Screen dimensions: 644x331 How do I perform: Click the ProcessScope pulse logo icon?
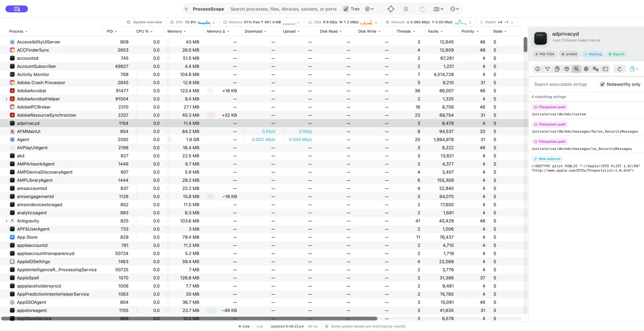point(186,9)
